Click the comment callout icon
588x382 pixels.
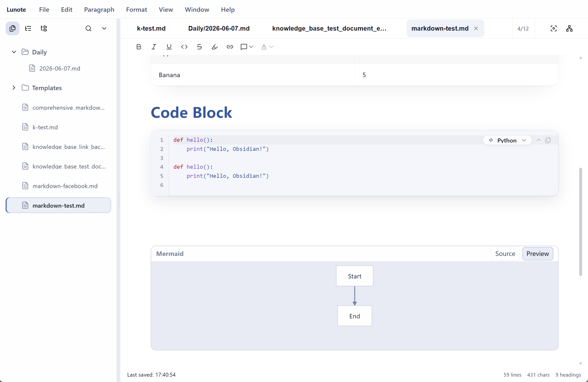coord(244,47)
